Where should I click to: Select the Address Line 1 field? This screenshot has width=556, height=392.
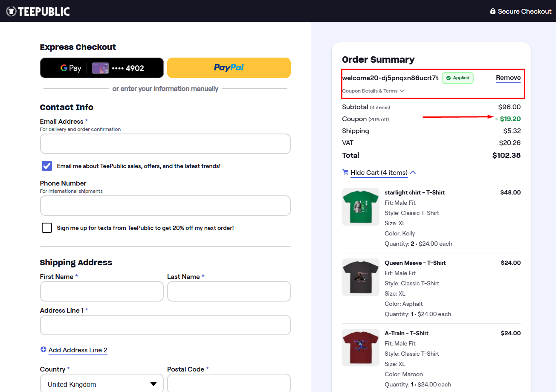click(165, 325)
